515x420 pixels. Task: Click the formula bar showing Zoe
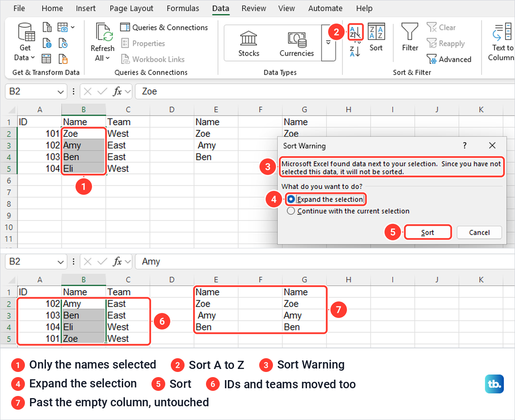(325, 91)
